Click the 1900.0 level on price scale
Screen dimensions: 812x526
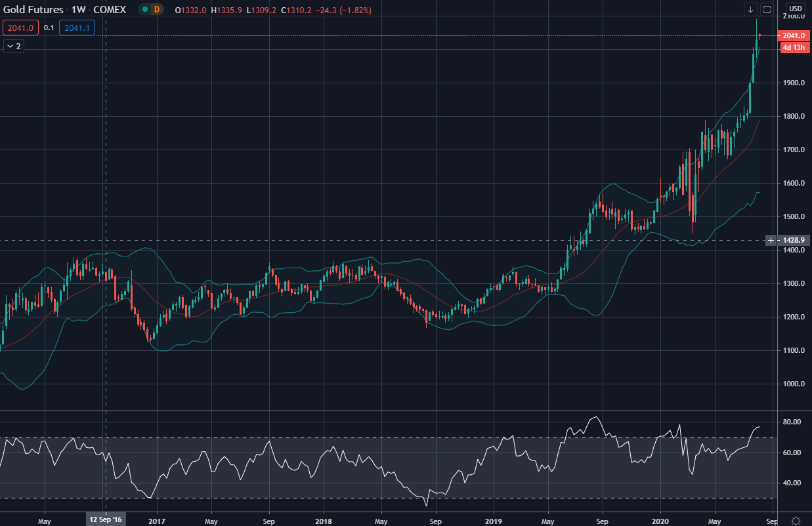[792, 83]
